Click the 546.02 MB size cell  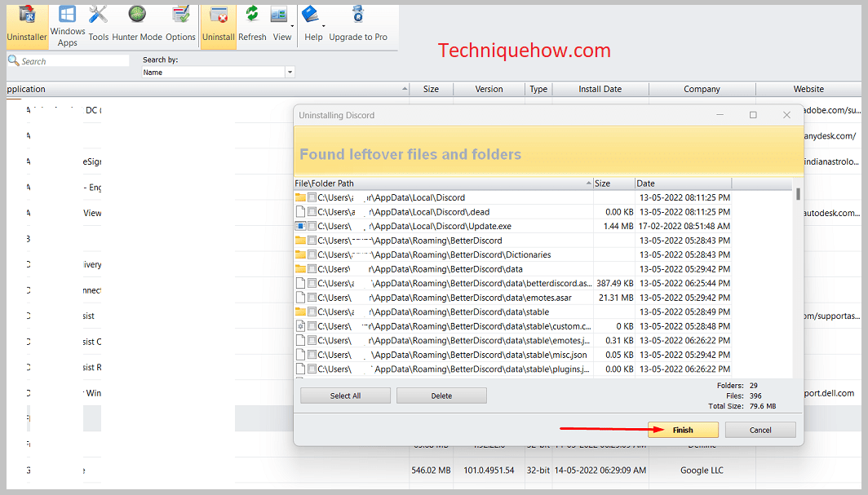(431, 470)
